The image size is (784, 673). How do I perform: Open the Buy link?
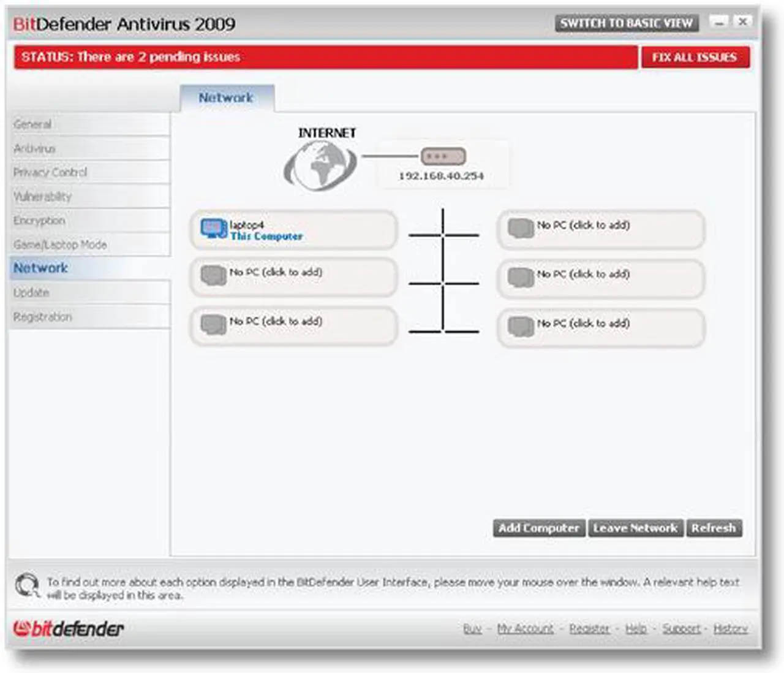(x=472, y=628)
